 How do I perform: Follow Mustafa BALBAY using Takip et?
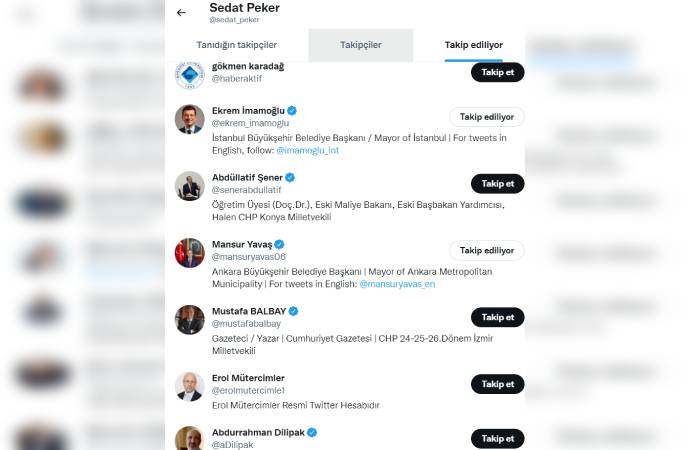tap(497, 318)
